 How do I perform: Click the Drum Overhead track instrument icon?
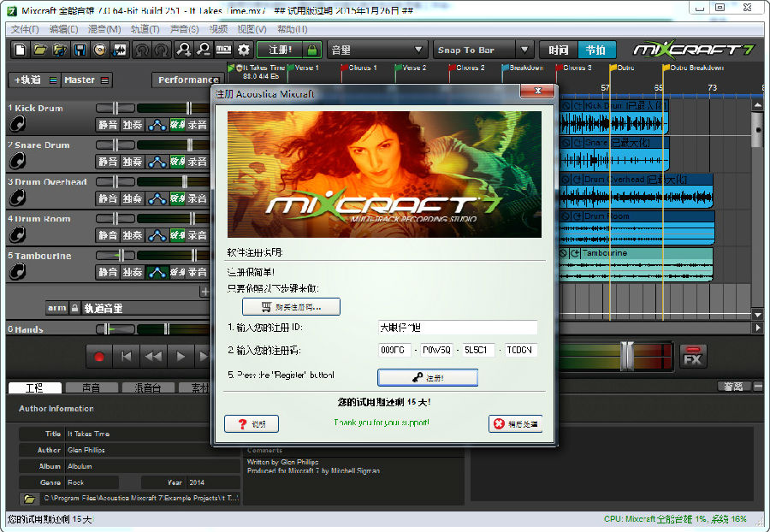click(18, 198)
